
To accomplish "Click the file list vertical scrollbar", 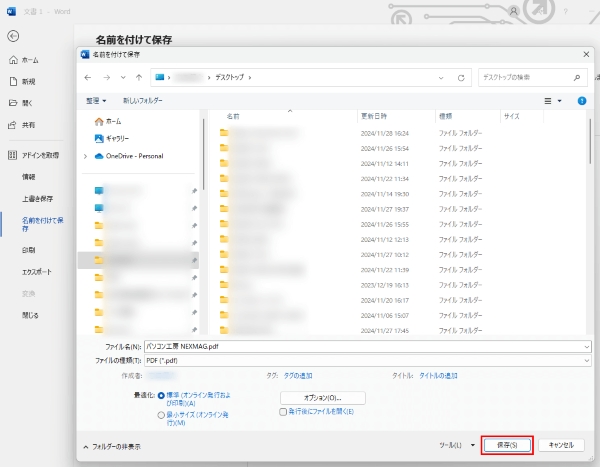I will point(590,141).
